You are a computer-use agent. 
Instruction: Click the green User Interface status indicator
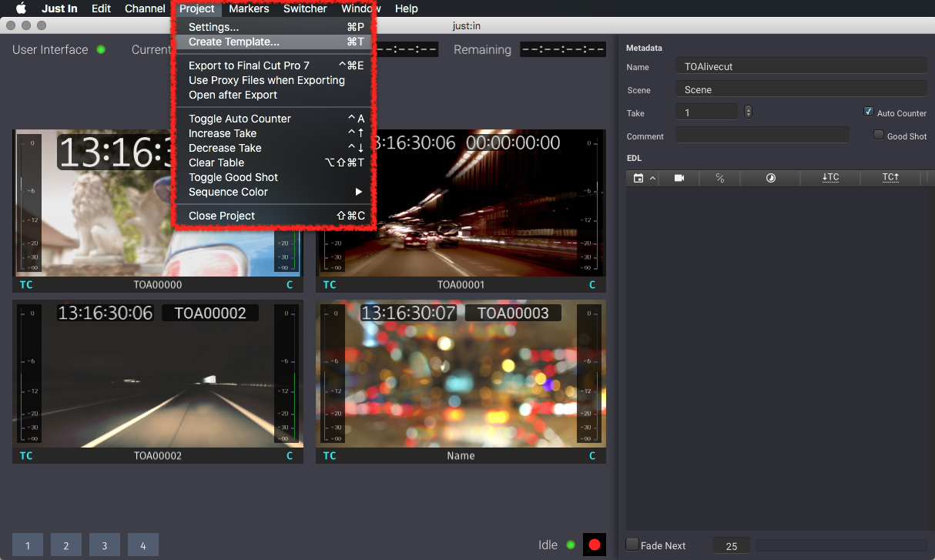(x=101, y=49)
